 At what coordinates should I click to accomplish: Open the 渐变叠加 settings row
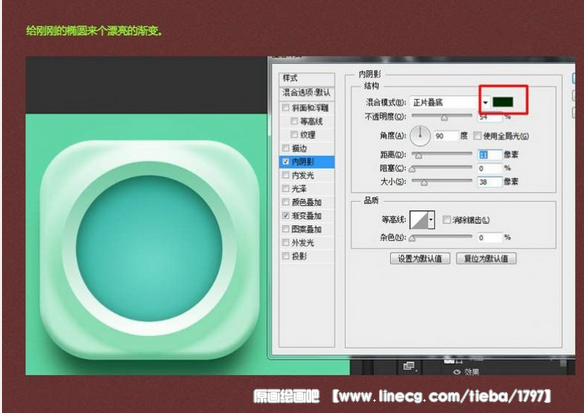coord(307,215)
